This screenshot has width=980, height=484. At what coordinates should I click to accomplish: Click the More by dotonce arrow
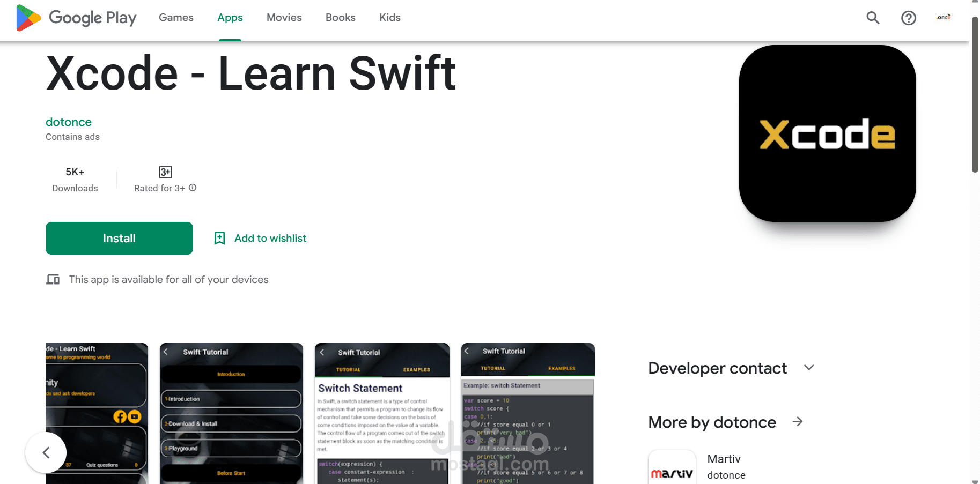click(798, 422)
